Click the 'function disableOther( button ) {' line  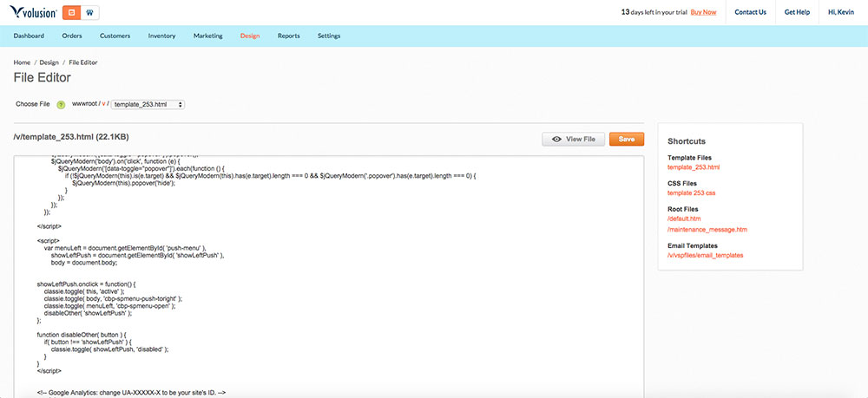82,335
